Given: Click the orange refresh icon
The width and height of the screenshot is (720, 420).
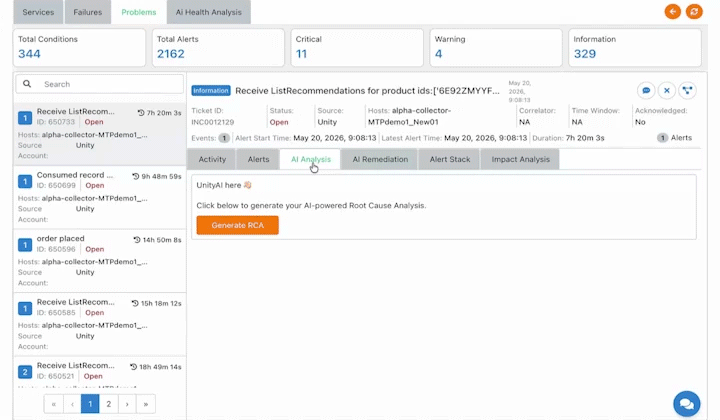Looking at the screenshot, I should coord(694,11).
